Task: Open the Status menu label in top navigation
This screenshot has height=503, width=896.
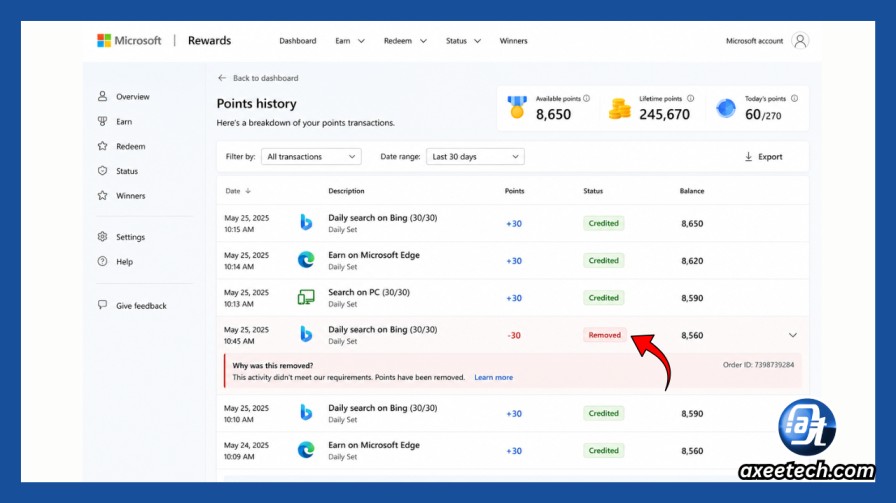Action: click(456, 41)
